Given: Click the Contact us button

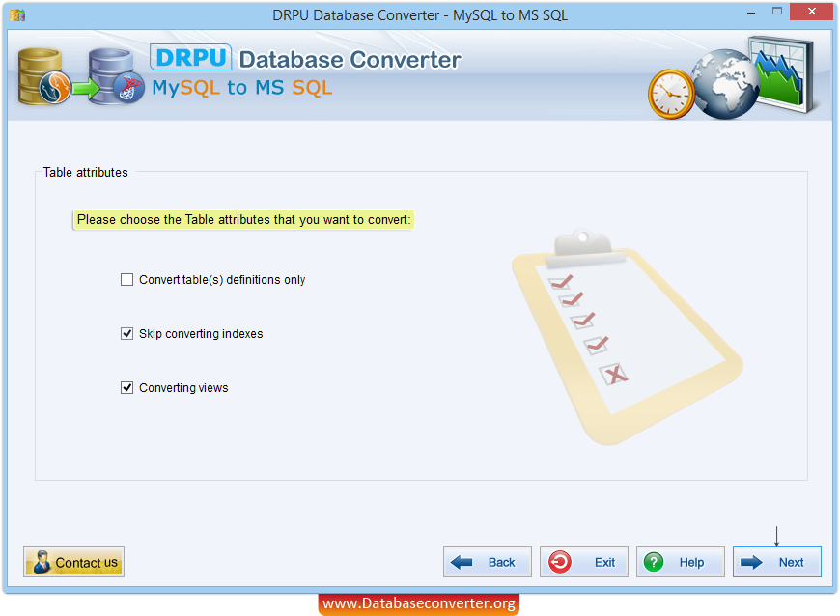Looking at the screenshot, I should [74, 562].
